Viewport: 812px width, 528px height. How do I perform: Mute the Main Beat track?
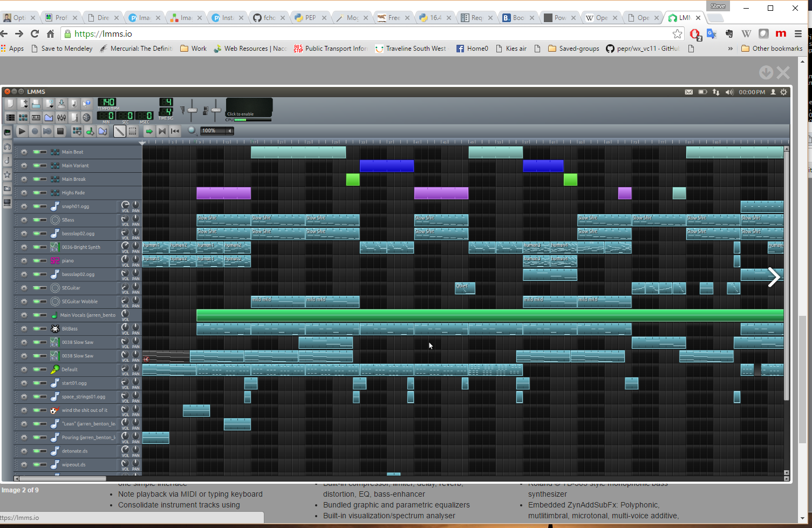pyautogui.click(x=36, y=152)
